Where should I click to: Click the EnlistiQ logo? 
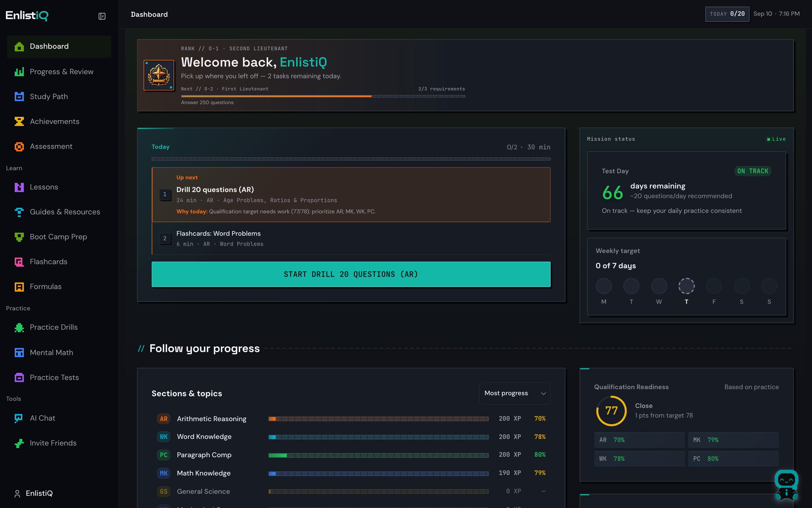point(27,15)
